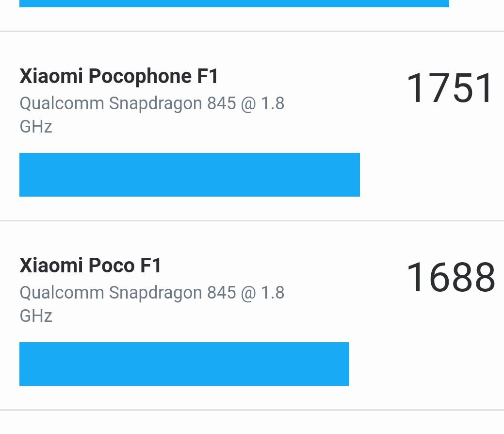Image resolution: width=504 pixels, height=434 pixels.
Task: Click the word Xiaomi in Poco F1 title
Action: point(51,266)
